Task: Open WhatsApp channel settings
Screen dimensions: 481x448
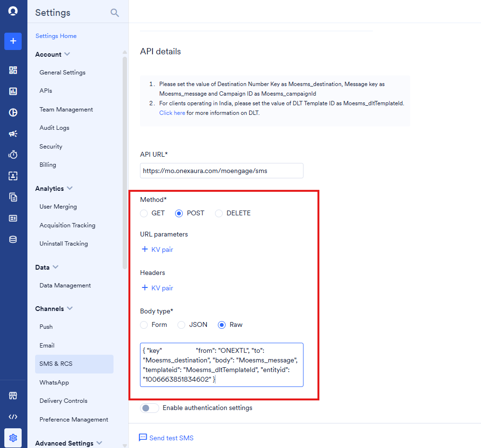Action: 54,383
